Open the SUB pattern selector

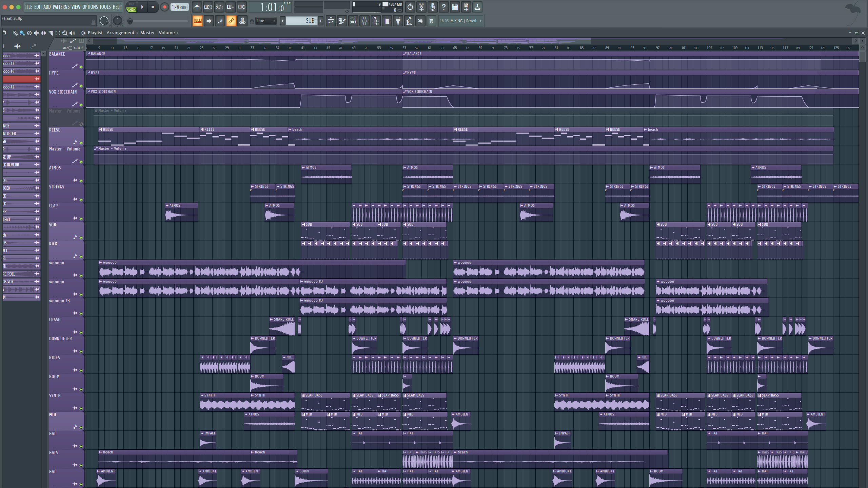301,21
